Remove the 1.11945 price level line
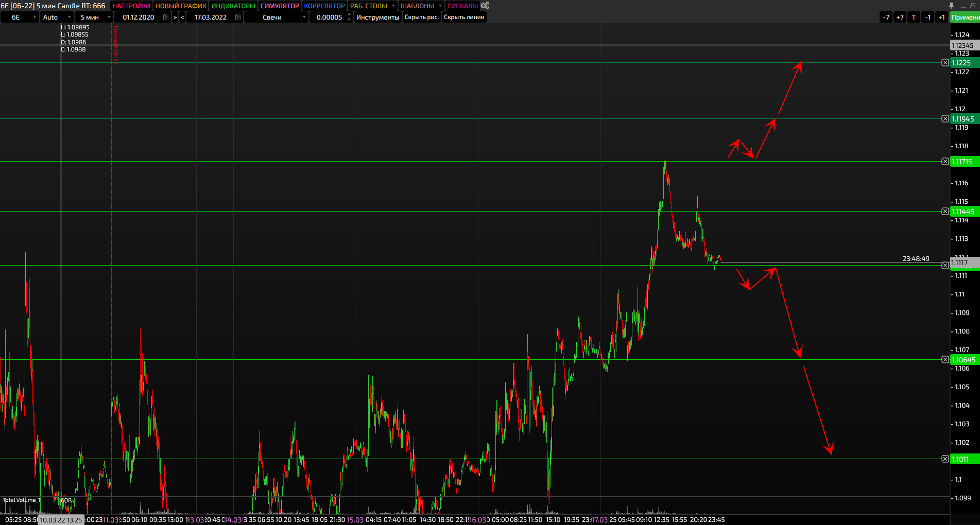The image size is (980, 525). [x=945, y=119]
